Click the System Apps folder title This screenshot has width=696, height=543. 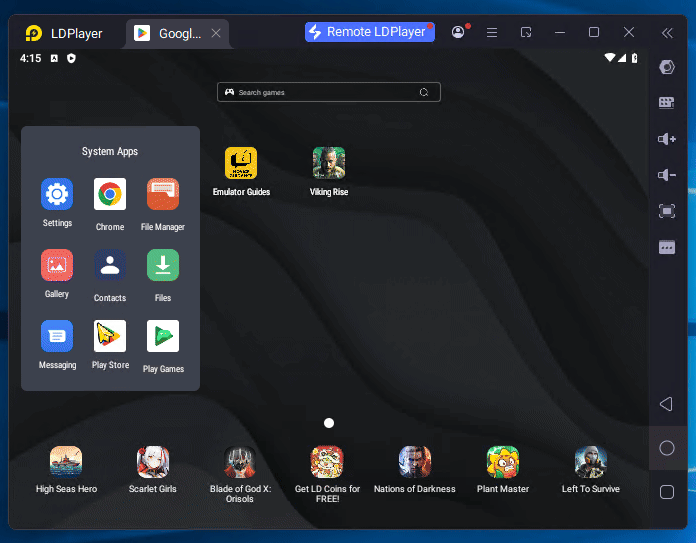pos(110,151)
